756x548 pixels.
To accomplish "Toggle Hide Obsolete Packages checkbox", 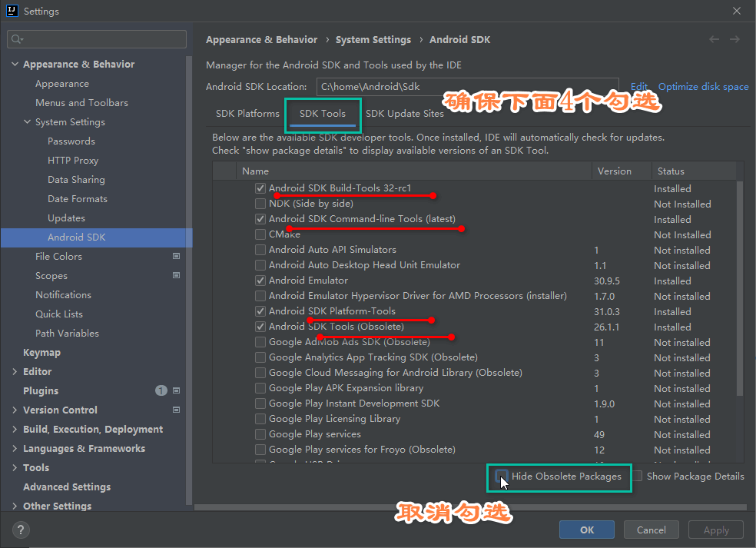I will coord(502,476).
